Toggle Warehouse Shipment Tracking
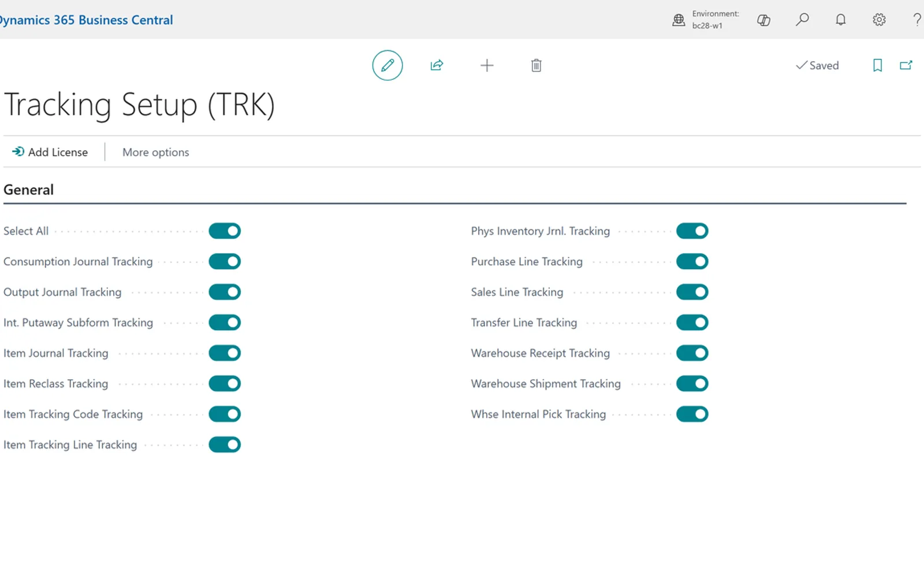Image resolution: width=924 pixels, height=578 pixels. (x=692, y=384)
